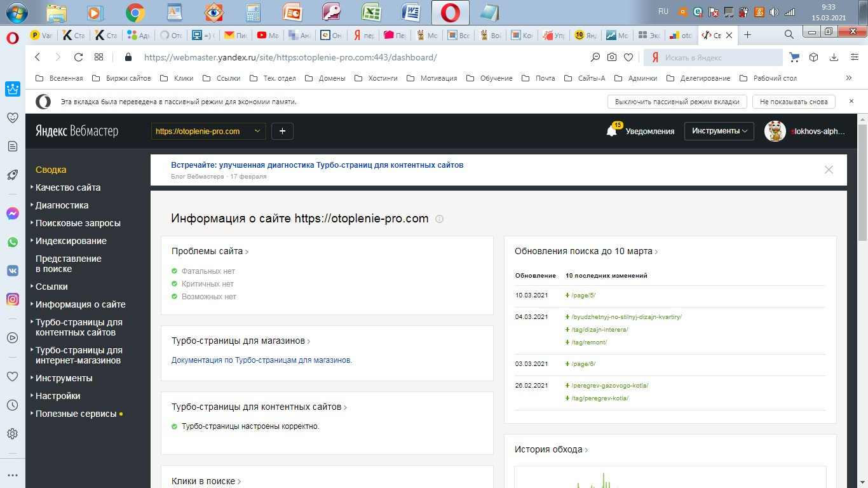This screenshot has width=868, height=488.
Task: Open VK in Opera sidebar
Action: coord(12,271)
